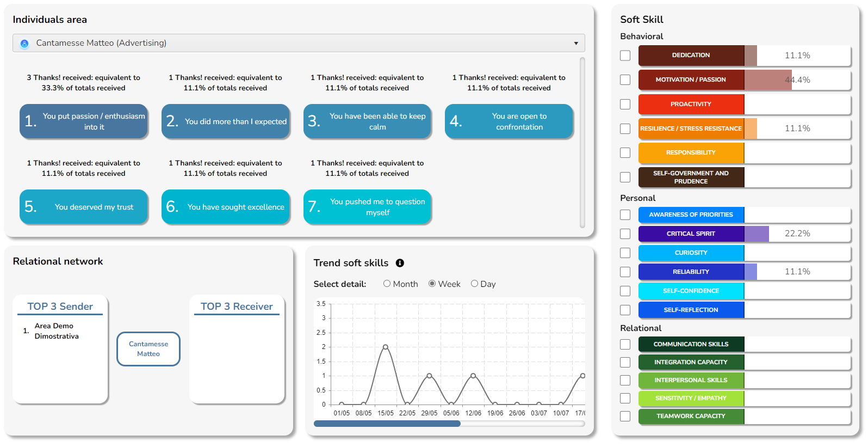
Task: Click the 'You pushed me to question myself' card
Action: tap(367, 207)
